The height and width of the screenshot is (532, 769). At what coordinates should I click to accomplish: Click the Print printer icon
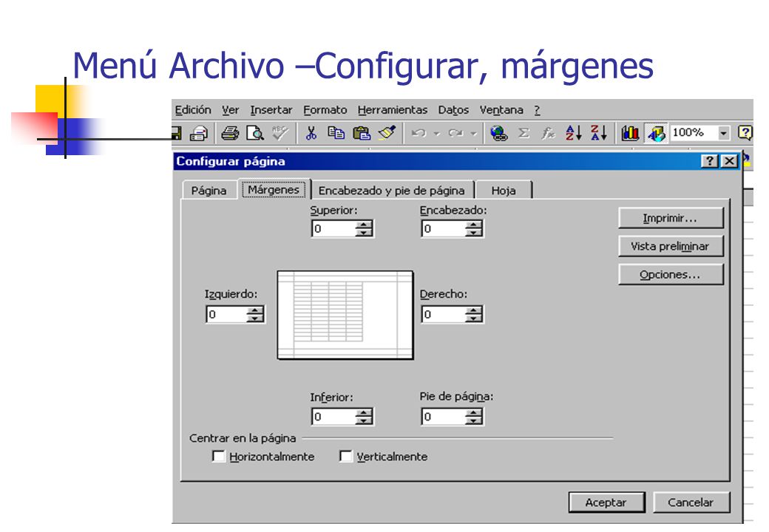point(229,133)
